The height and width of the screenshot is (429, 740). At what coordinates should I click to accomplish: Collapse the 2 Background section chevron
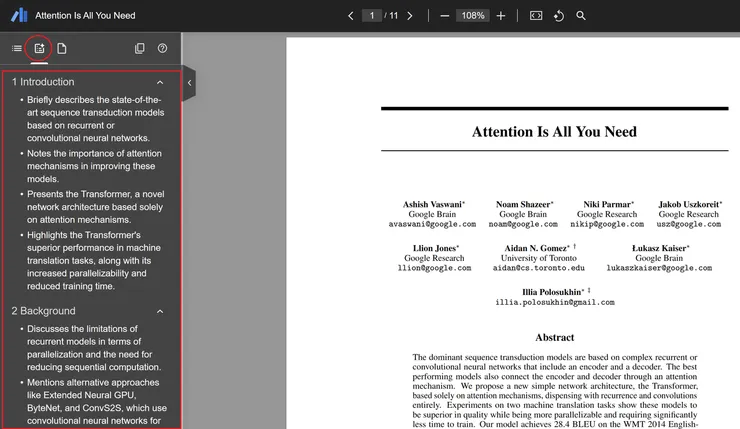click(160, 311)
